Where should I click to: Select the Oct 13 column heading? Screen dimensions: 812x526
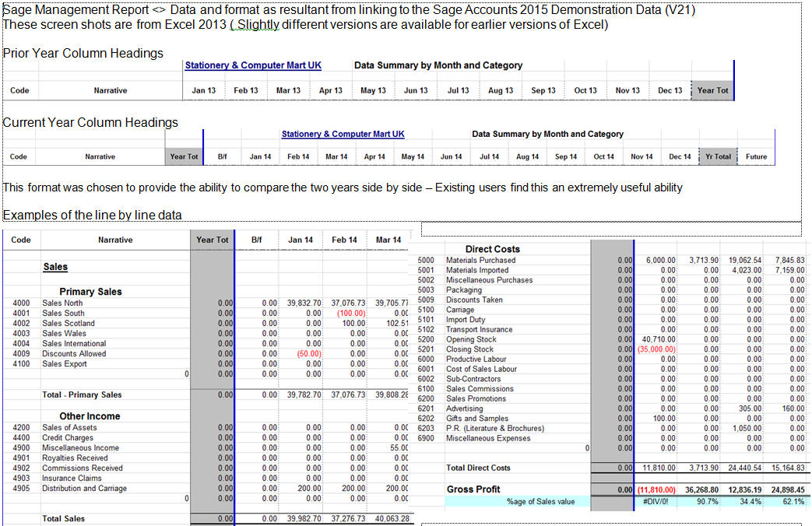pos(585,90)
